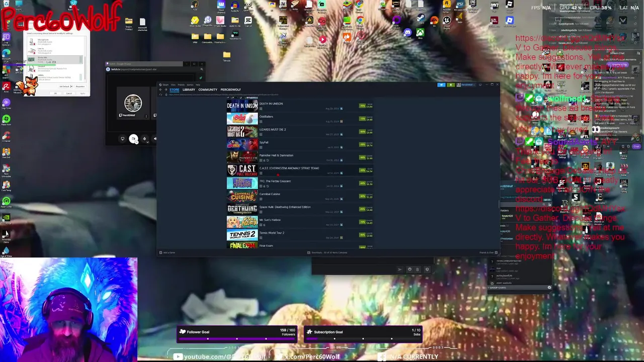Click Steam's forward navigation arrow
The width and height of the screenshot is (644, 362).
click(x=166, y=89)
